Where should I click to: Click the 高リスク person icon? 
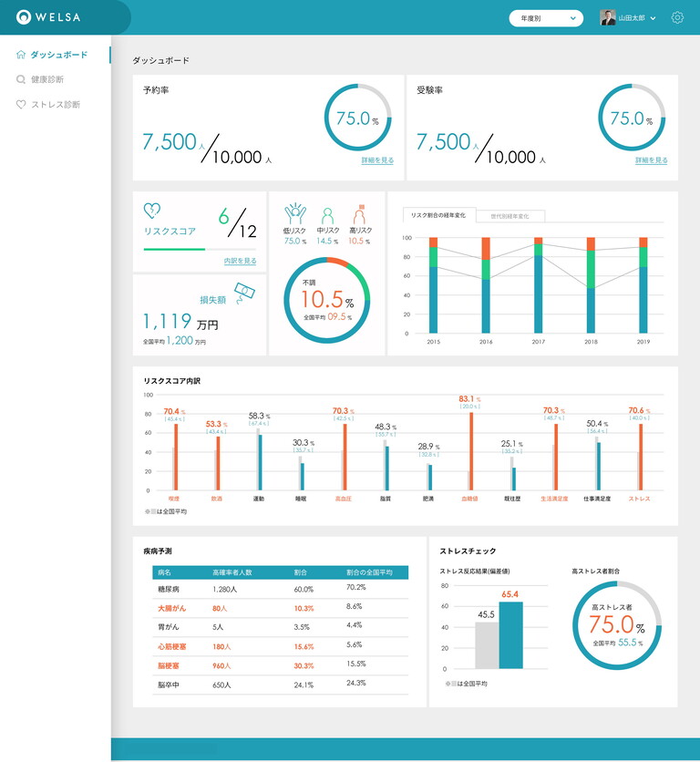(360, 214)
